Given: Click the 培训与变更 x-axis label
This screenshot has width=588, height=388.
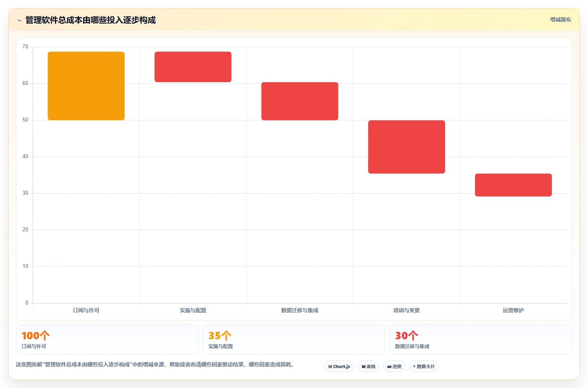Looking at the screenshot, I should [406, 310].
